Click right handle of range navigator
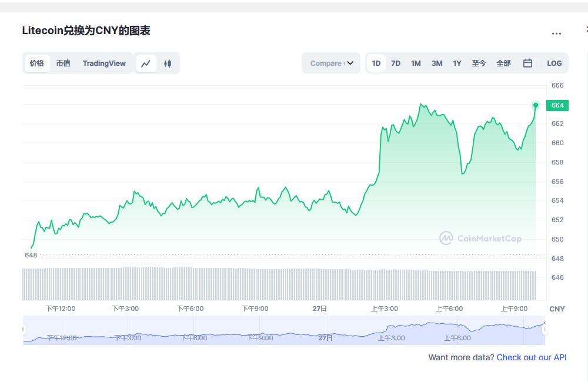This screenshot has width=588, height=382. click(x=545, y=330)
